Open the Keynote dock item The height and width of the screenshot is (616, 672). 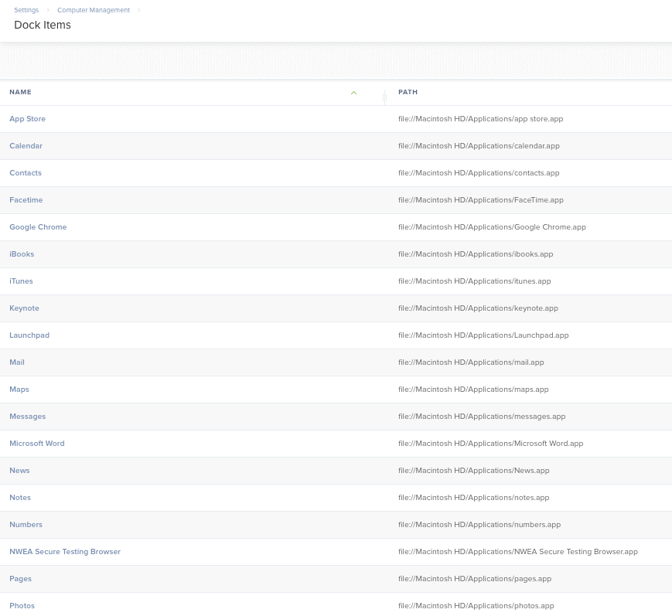(24, 308)
